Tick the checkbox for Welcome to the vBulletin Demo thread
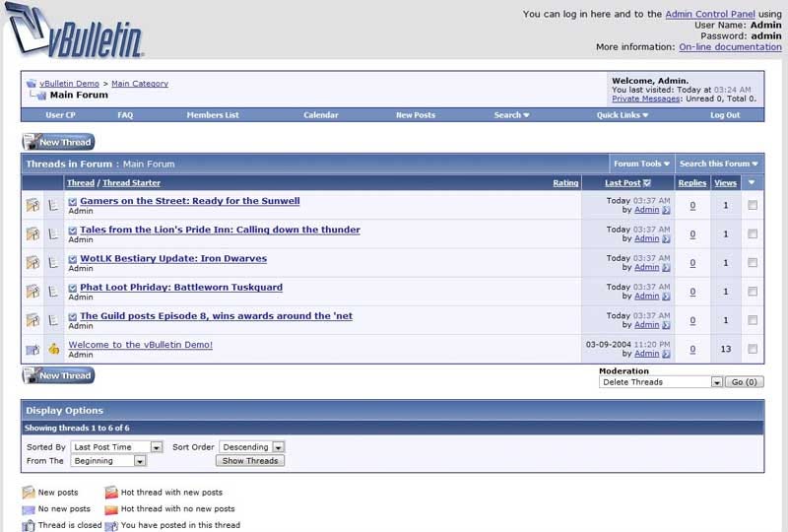This screenshot has width=788, height=532. [x=753, y=349]
